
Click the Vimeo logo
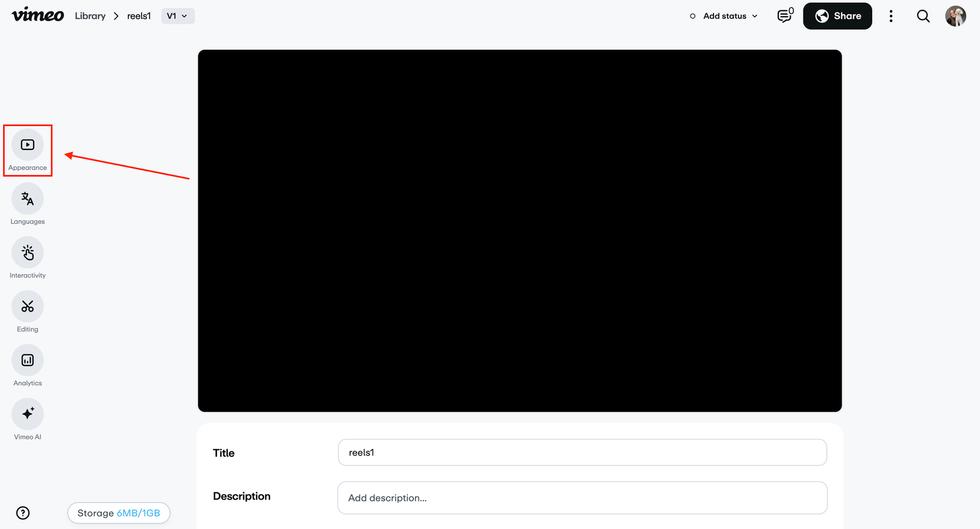(x=37, y=15)
